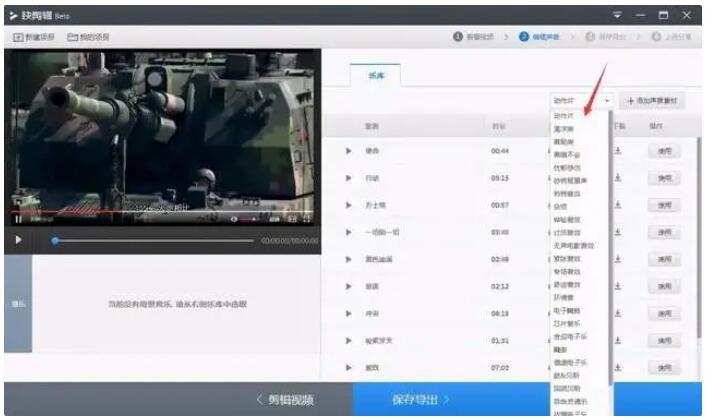Play preview of the 00:44 song
The height and width of the screenshot is (420, 706).
(348, 151)
